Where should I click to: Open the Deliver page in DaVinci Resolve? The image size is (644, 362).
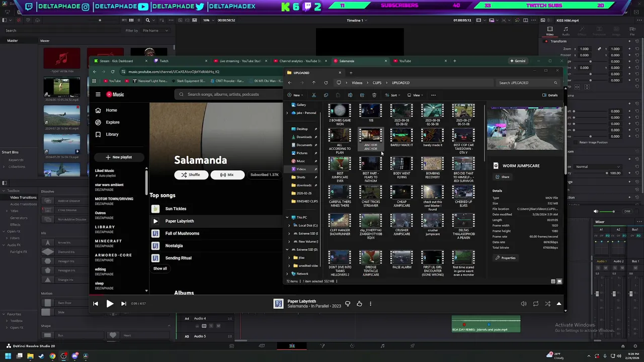[413, 346]
